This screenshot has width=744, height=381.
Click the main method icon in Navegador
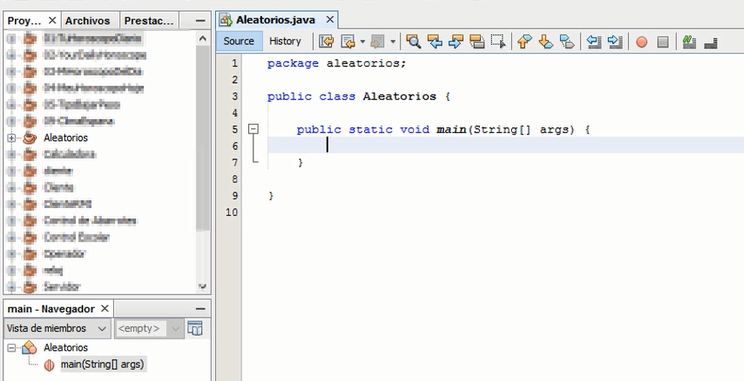coord(49,365)
